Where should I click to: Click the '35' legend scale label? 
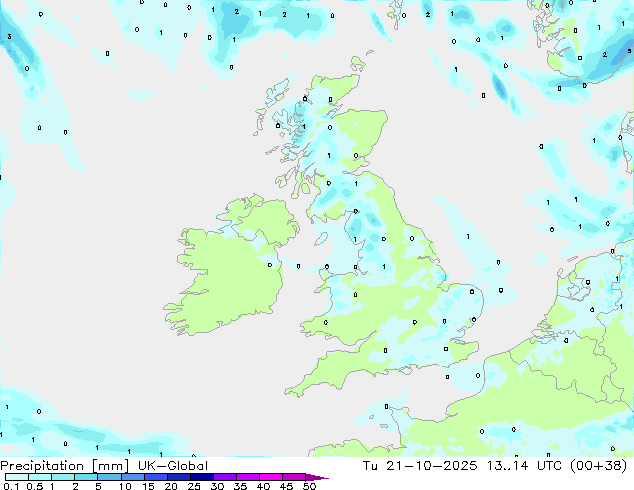240,486
